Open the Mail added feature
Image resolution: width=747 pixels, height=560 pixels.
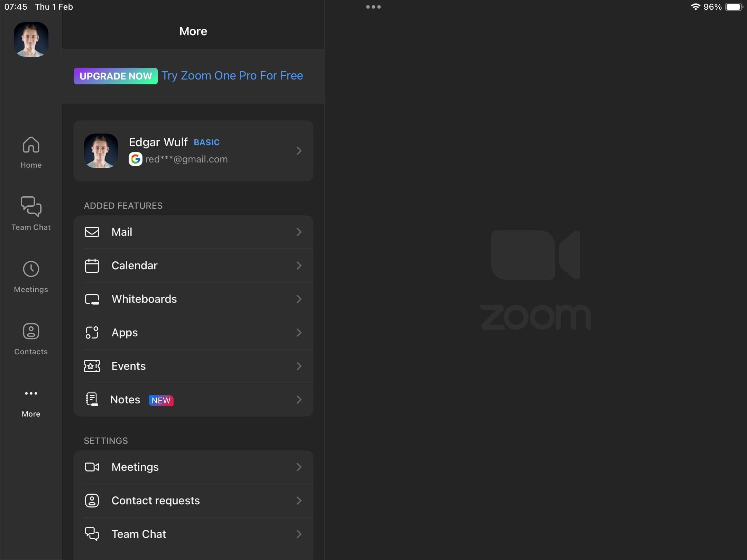(193, 232)
